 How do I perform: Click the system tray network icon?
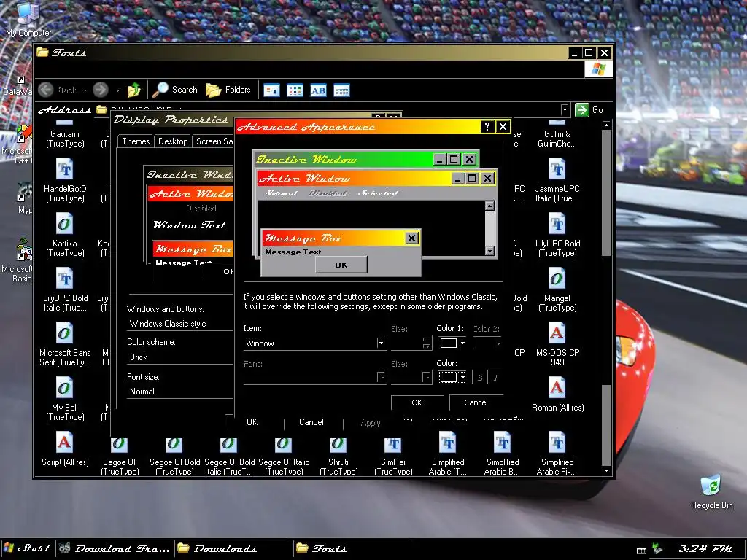[x=657, y=548]
